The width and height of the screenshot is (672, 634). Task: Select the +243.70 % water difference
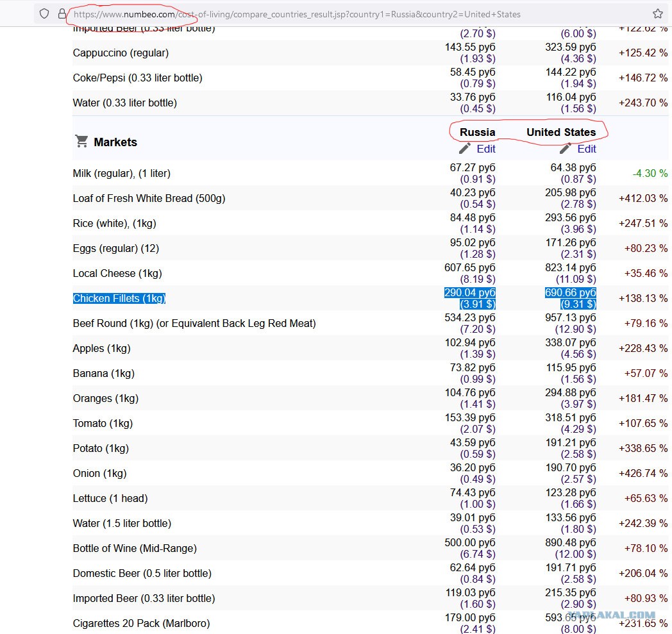(x=643, y=103)
